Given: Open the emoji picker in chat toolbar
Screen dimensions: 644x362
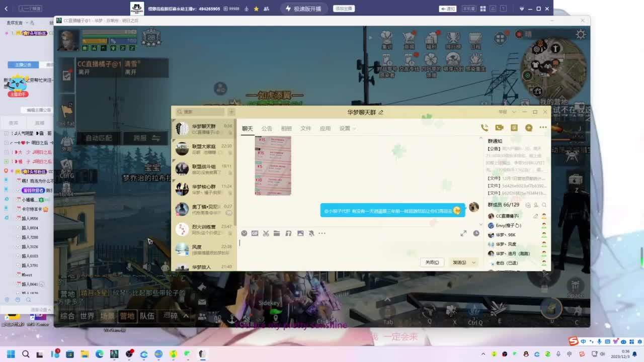Looking at the screenshot, I should [x=244, y=233].
